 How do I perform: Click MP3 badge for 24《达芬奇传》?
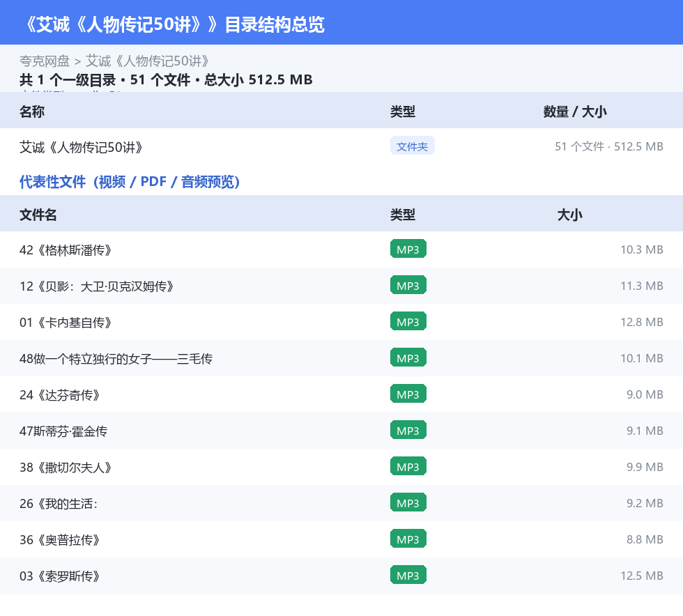[408, 394]
